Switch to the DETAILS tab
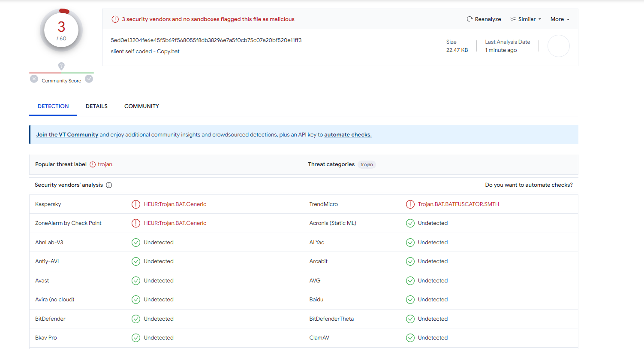Viewport: 644px width, 349px height. pyautogui.click(x=96, y=106)
